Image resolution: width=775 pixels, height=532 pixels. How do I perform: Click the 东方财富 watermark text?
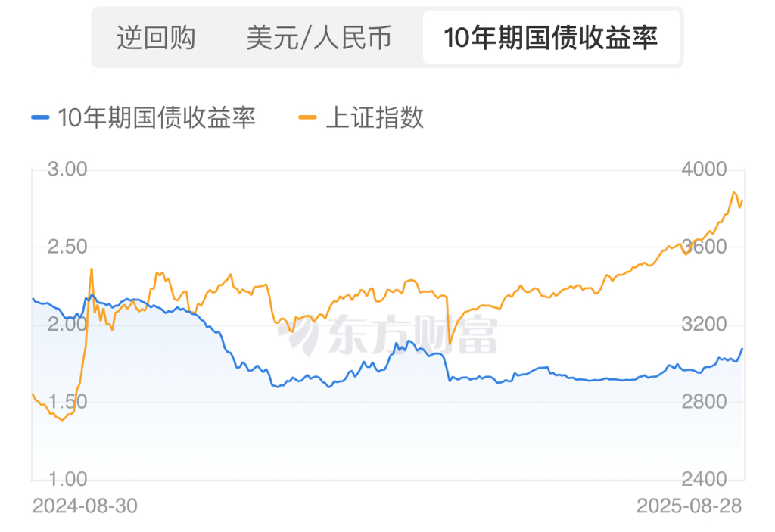point(412,337)
